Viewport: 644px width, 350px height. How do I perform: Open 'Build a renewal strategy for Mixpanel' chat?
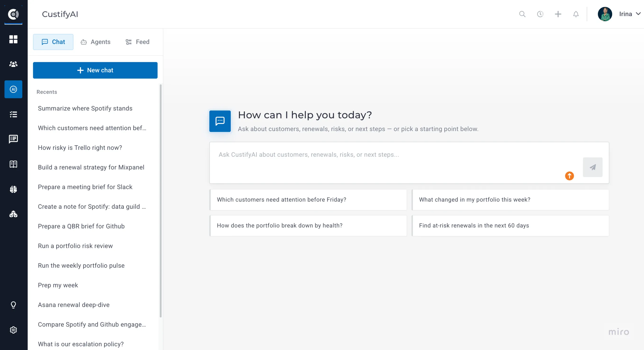pos(91,167)
